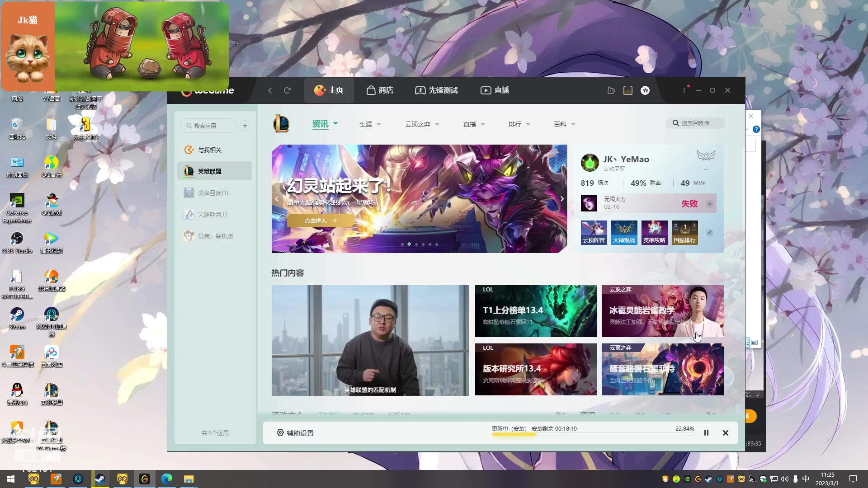Viewport: 868px width, 488px height.
Task: Open the 国服排行 shortcut icon
Action: tap(684, 232)
